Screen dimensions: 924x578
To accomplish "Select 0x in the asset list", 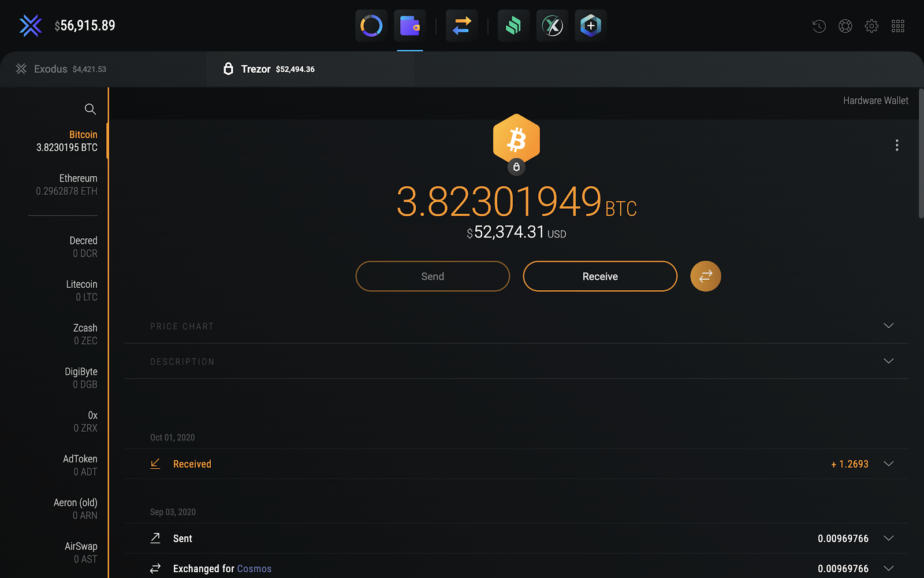I will coord(85,421).
